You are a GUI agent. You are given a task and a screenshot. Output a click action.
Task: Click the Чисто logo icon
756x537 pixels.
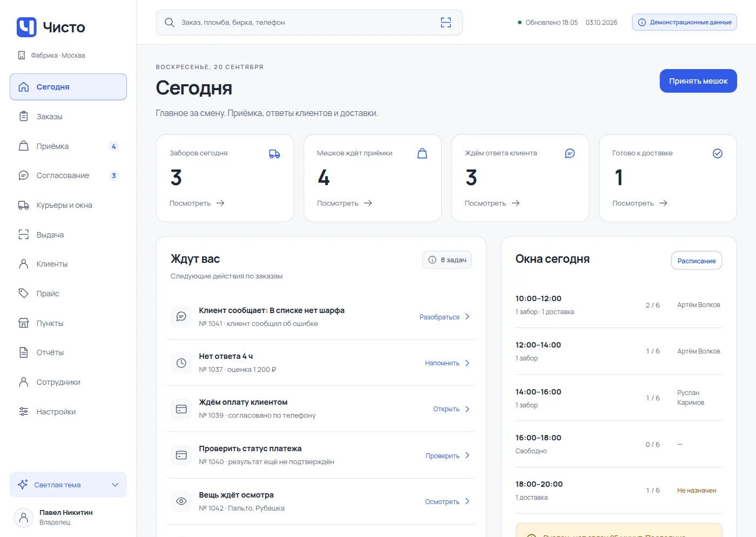tap(26, 27)
